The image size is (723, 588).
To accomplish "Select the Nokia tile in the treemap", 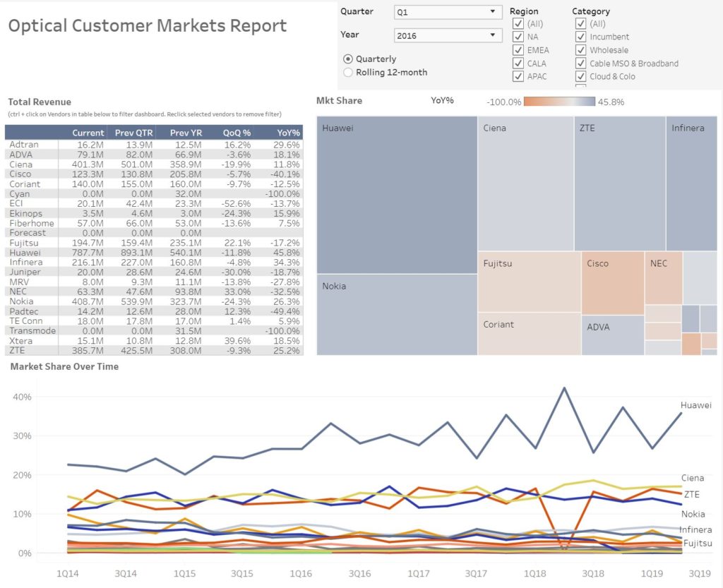I will pos(397,315).
